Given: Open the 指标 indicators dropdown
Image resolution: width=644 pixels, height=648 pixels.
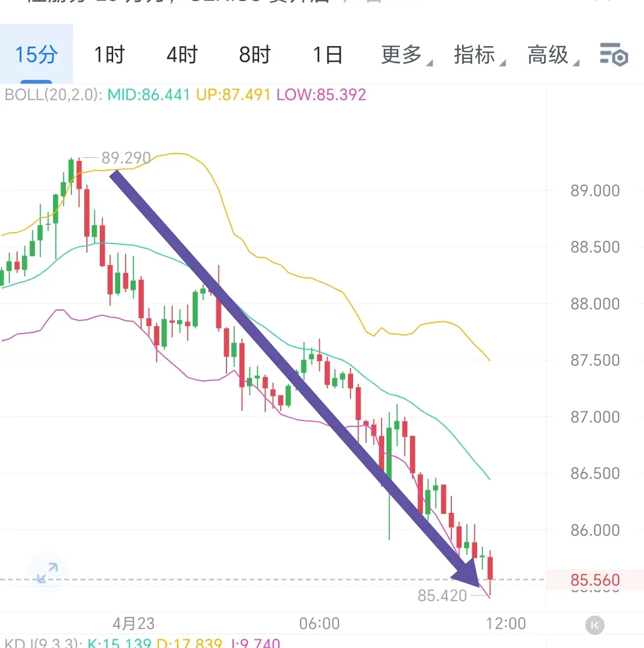Looking at the screenshot, I should [479, 55].
